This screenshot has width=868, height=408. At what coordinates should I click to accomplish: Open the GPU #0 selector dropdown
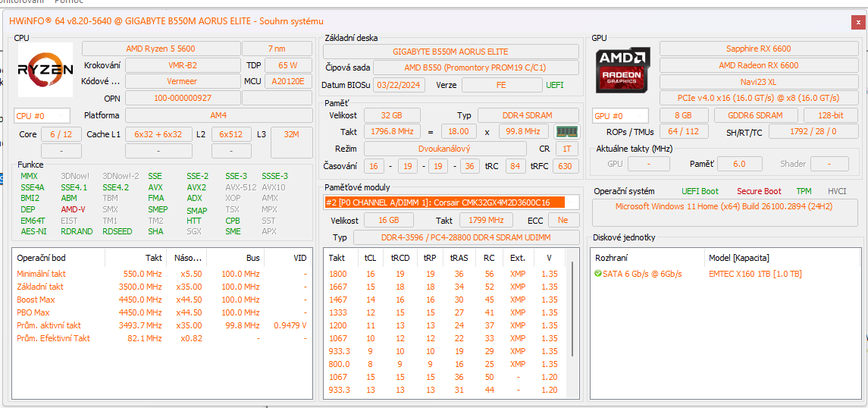[x=620, y=116]
